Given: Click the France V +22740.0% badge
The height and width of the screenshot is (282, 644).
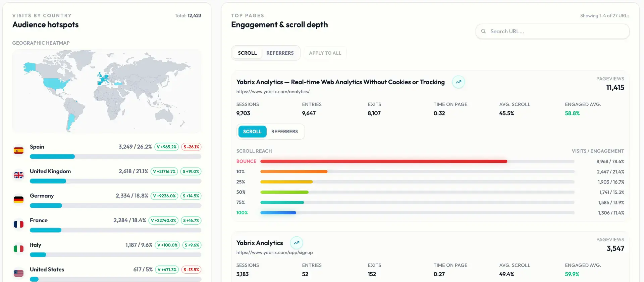Looking at the screenshot, I should coord(163,220).
